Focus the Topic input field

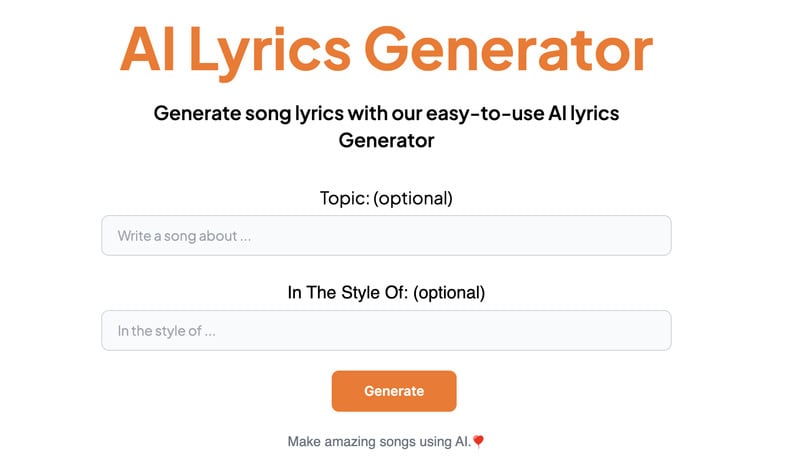386,236
